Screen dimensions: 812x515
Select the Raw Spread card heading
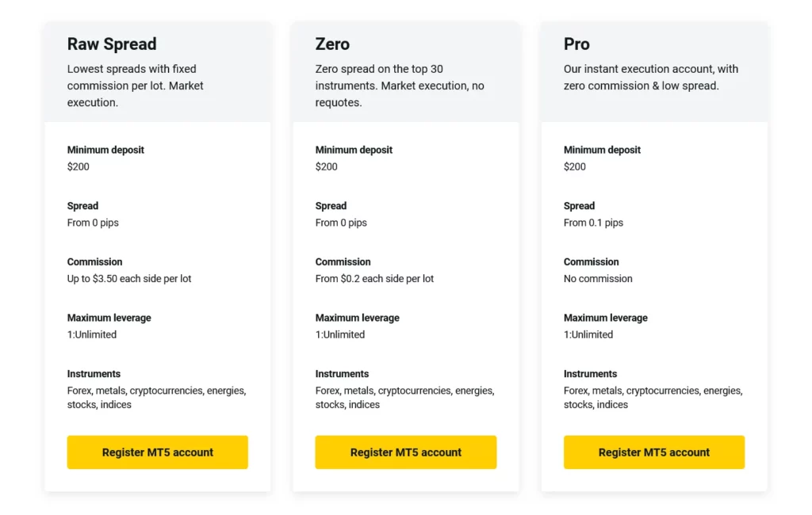point(112,44)
